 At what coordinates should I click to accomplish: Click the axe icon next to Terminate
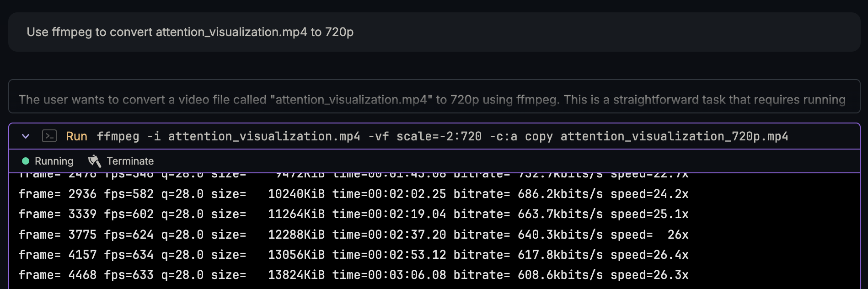[x=94, y=161]
